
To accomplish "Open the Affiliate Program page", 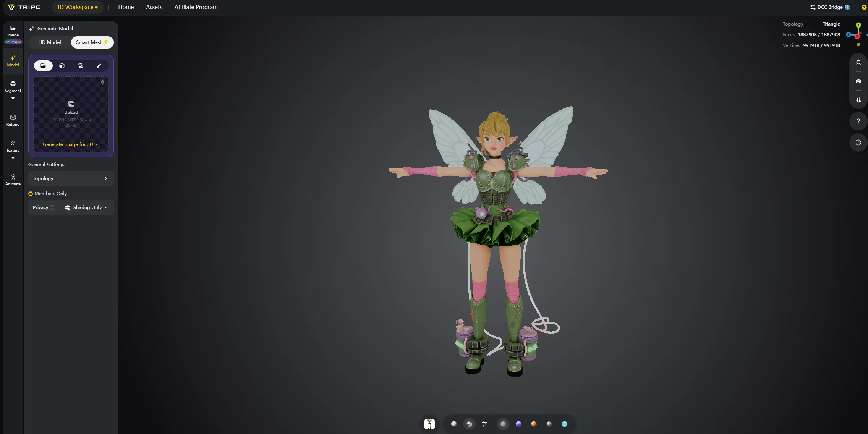I will [x=196, y=7].
